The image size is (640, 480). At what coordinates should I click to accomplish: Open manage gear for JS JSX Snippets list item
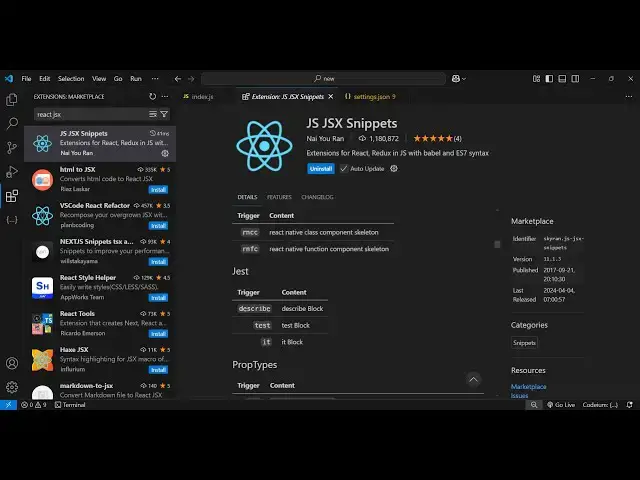[x=165, y=153]
